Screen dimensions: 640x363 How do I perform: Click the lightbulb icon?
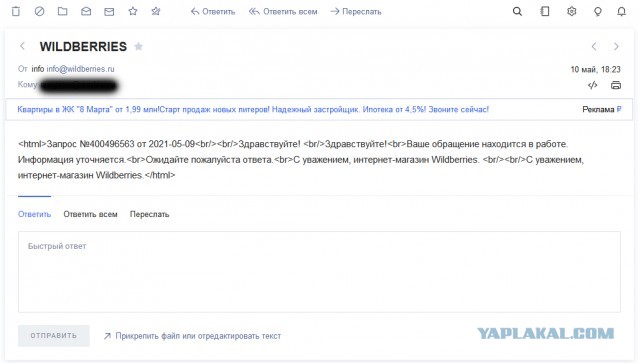pos(598,11)
